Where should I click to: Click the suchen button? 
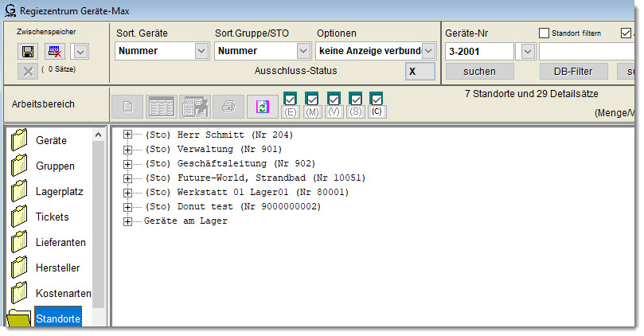click(479, 72)
